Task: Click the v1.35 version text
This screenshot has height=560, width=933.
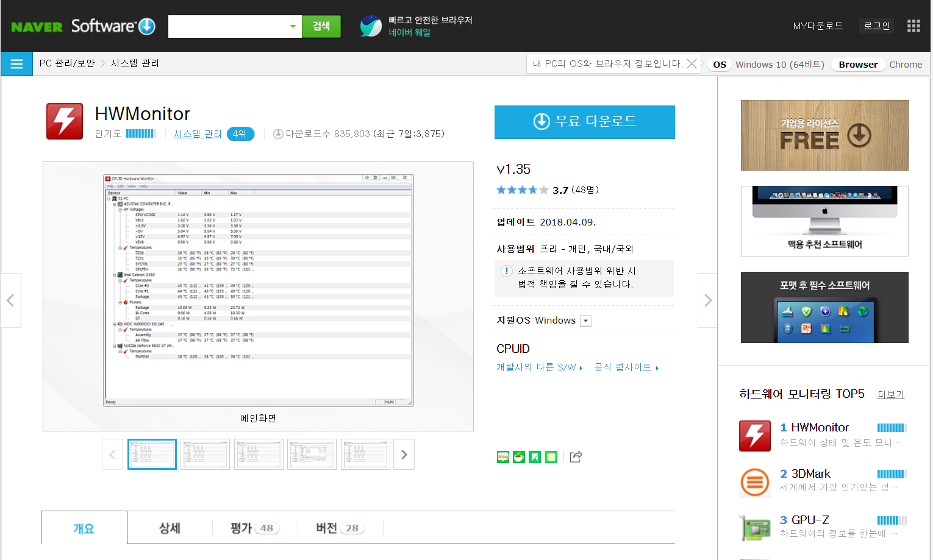Action: tap(513, 169)
